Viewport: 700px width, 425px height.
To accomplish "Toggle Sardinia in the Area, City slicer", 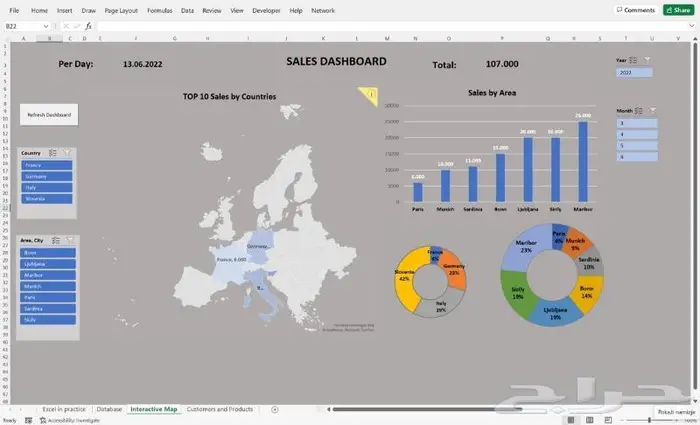I will [48, 308].
